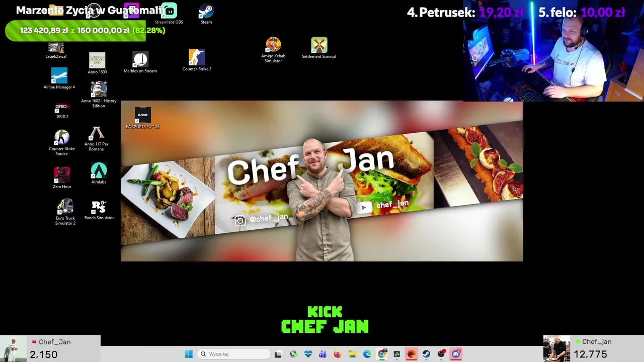Screen dimensions: 644x362
Task: Open Task View in the taskbar
Action: [x=278, y=354]
